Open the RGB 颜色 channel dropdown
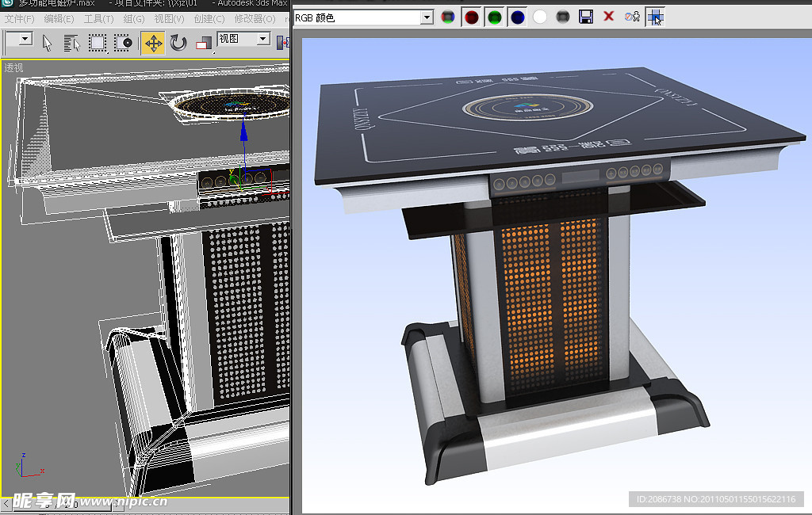Image resolution: width=812 pixels, height=515 pixels. (426, 17)
